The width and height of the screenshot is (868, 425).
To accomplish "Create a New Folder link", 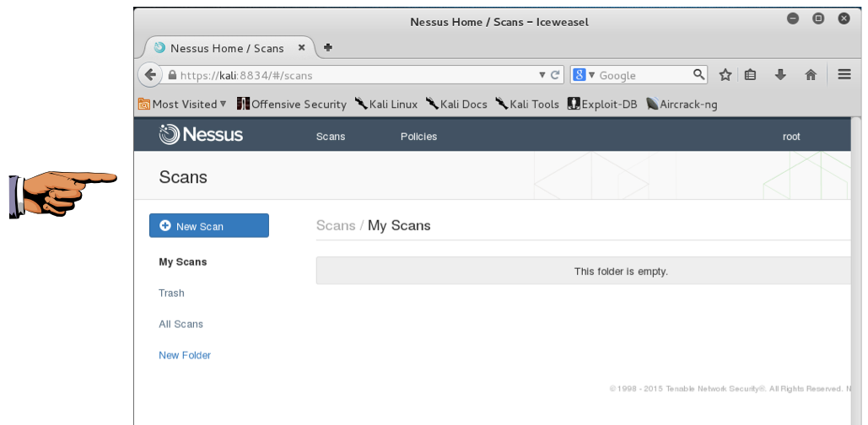I will pos(185,355).
